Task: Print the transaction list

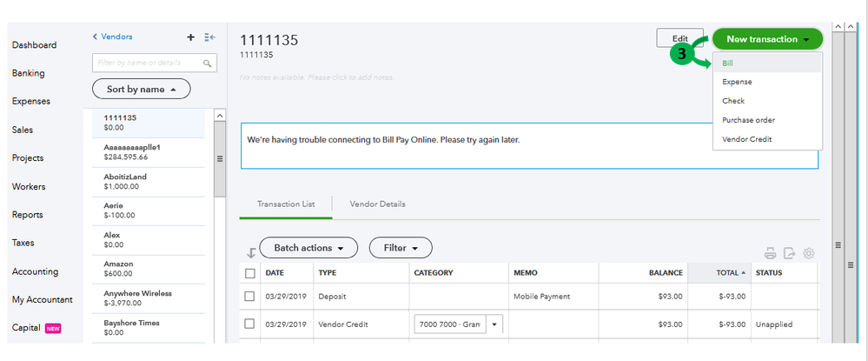Action: coord(770,253)
